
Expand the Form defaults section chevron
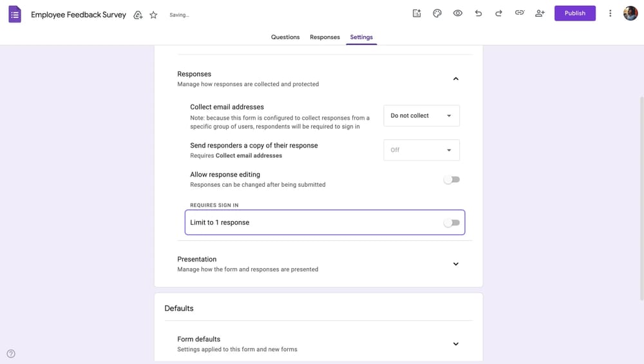coord(455,344)
